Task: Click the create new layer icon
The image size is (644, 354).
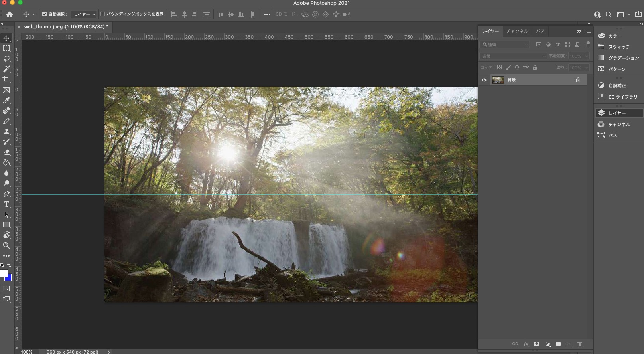Action: coord(569,344)
